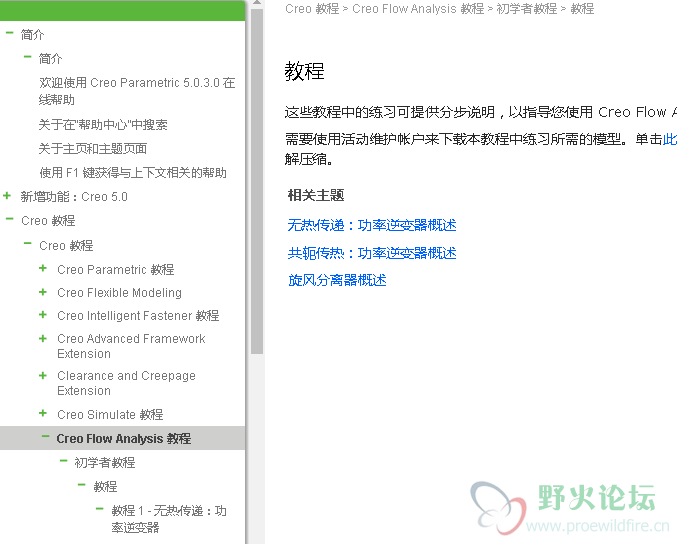This screenshot has width=679, height=544.
Task: Collapse the top-level 简介 tree node
Action: [x=9, y=33]
